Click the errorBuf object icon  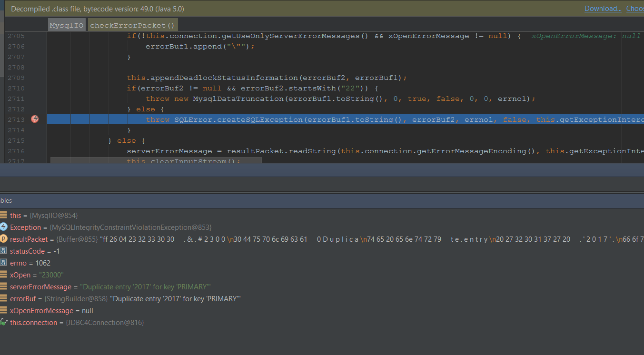(x=4, y=299)
